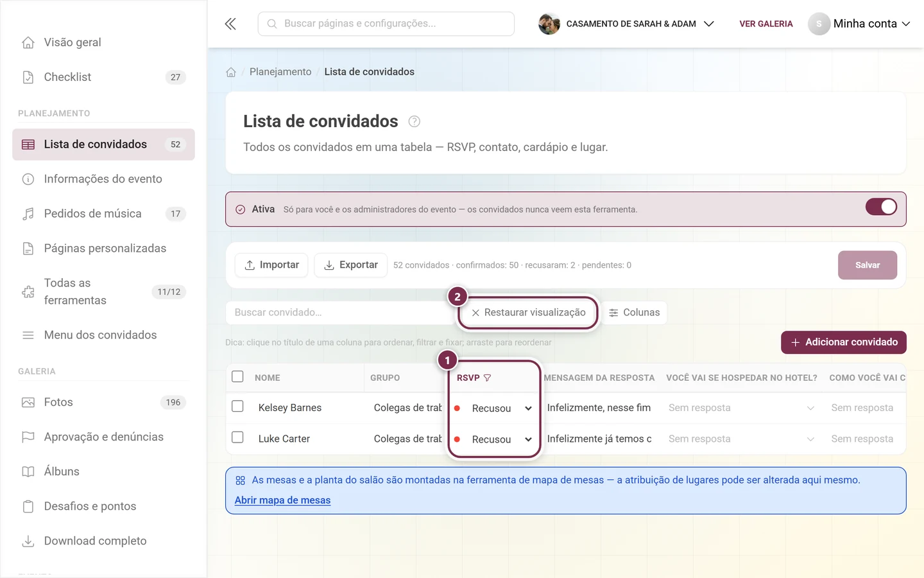
Task: Open Informações do evento page
Action: [103, 179]
